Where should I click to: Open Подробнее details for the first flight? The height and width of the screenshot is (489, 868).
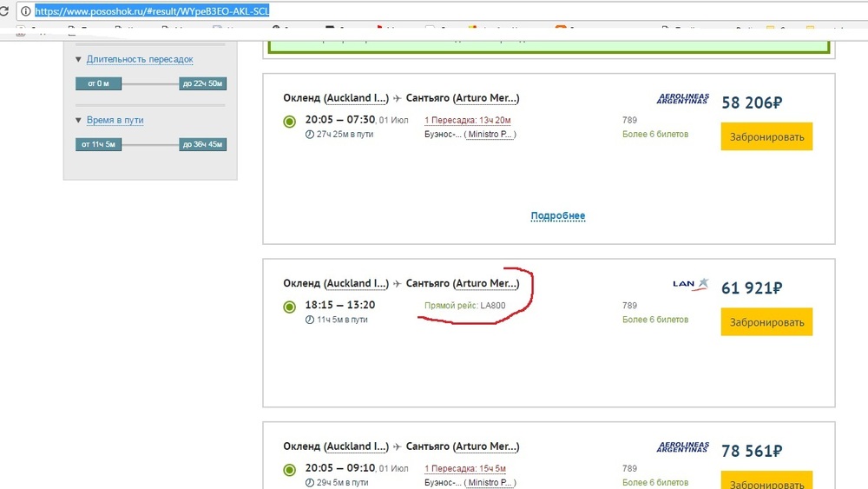coord(558,215)
